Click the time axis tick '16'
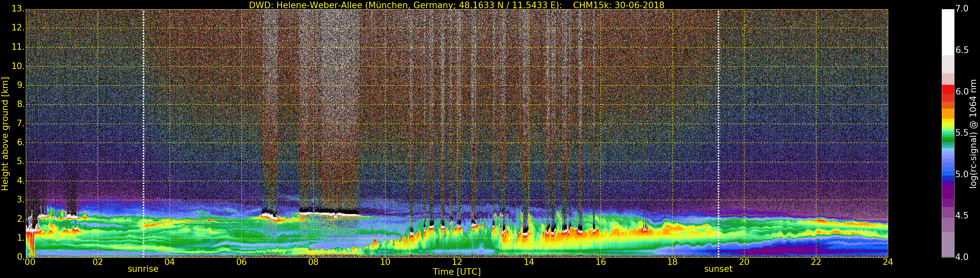 coord(601,262)
